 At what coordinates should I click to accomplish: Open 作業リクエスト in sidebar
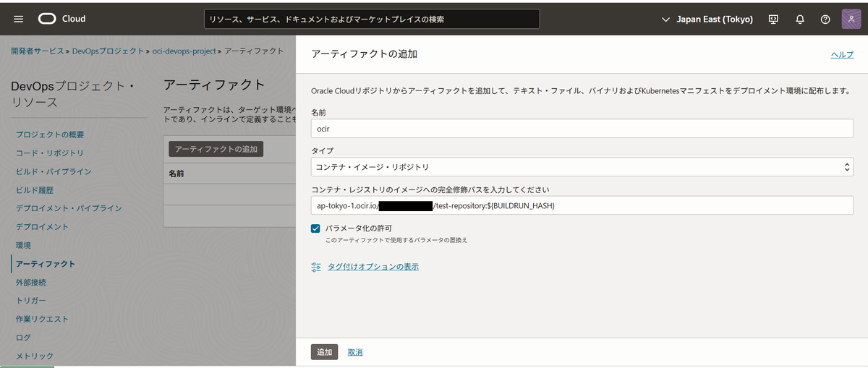tap(42, 320)
